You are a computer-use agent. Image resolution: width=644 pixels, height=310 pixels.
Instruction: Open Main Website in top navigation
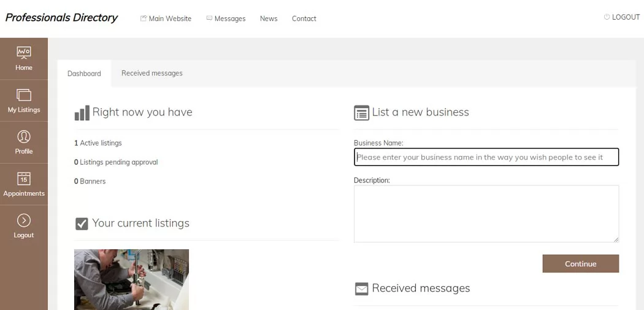point(170,18)
